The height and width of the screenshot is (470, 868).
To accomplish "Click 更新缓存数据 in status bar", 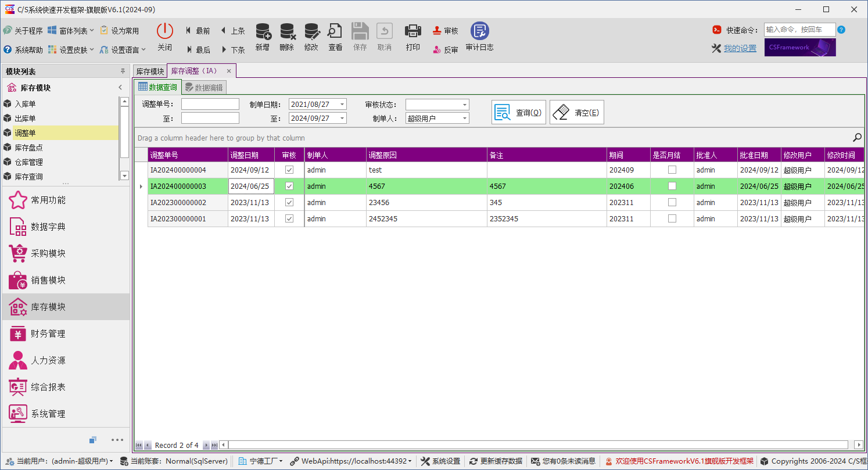I will click(496, 461).
